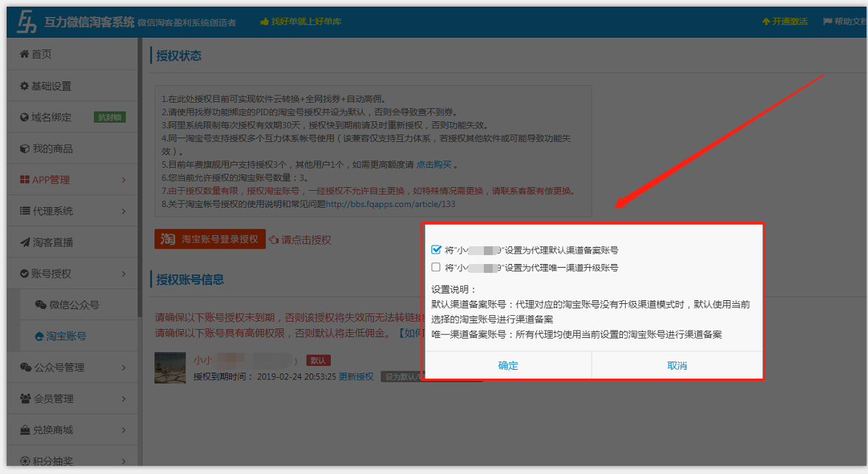Click the 代理系统 list icon
This screenshot has height=474, width=868.
coord(24,211)
